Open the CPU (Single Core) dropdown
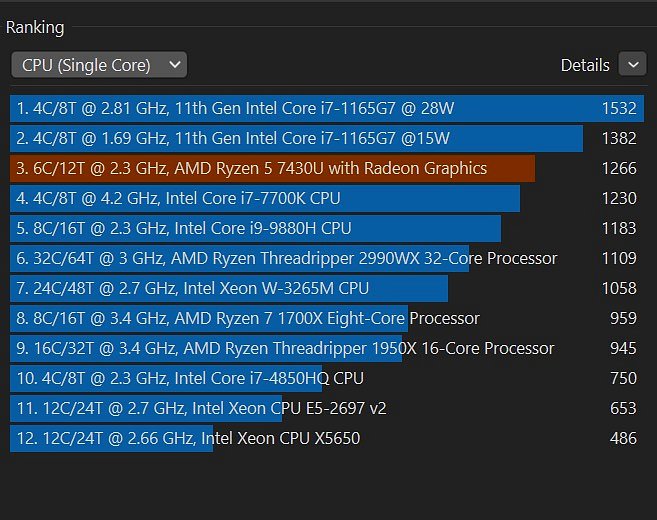 99,65
